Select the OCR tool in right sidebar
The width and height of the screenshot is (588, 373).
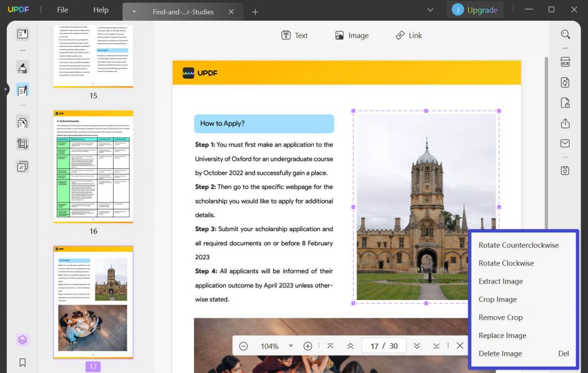565,61
